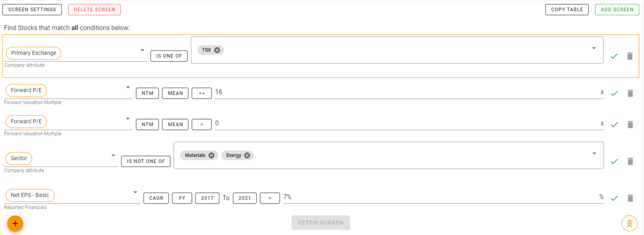Viewport: 644px width, 235px height.
Task: Toggle the IS ONE OF operator
Action: pyautogui.click(x=169, y=56)
